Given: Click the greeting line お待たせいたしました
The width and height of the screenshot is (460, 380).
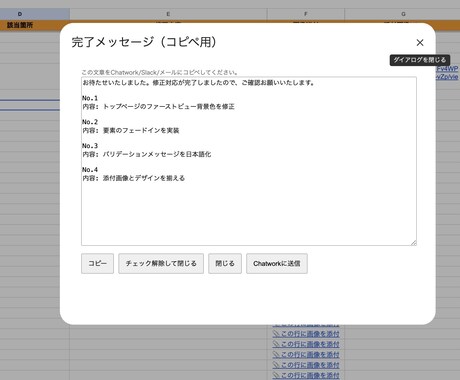Looking at the screenshot, I should [198, 83].
